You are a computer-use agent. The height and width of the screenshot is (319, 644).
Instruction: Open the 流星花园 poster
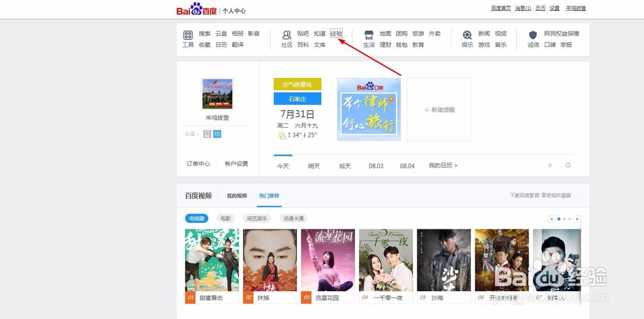pos(328,260)
